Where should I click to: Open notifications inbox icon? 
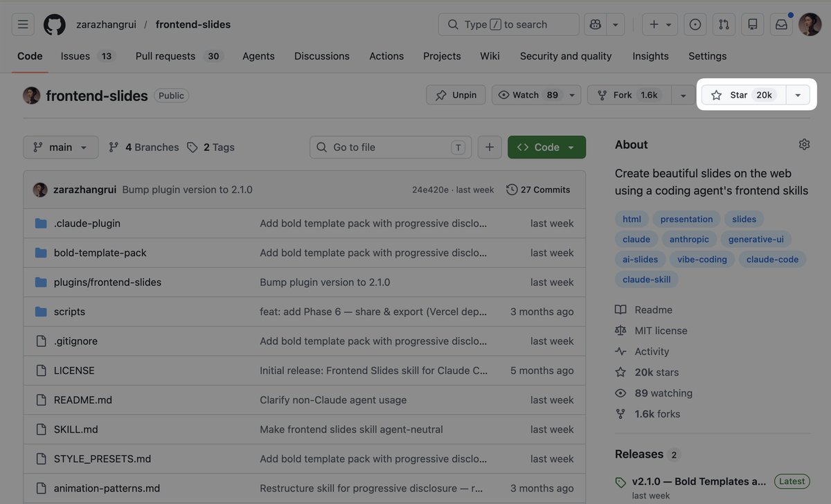coord(781,24)
